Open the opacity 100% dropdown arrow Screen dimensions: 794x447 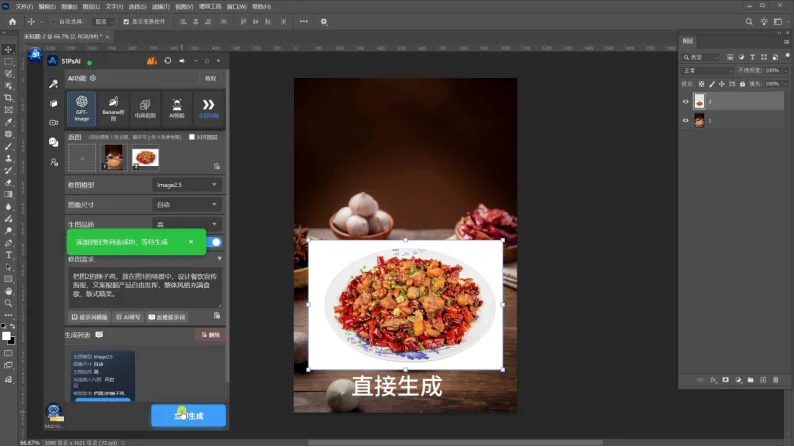(785, 71)
